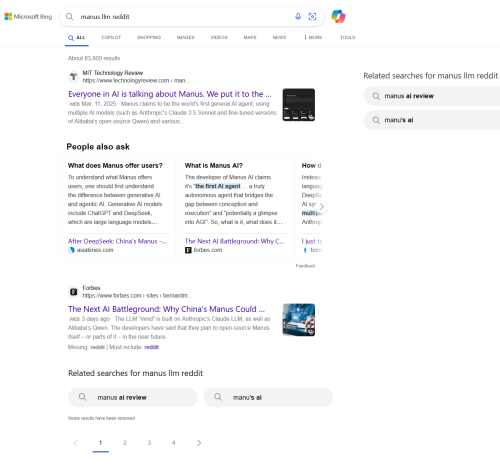Open visual search camera icon
The image size is (500, 466).
(x=312, y=16)
